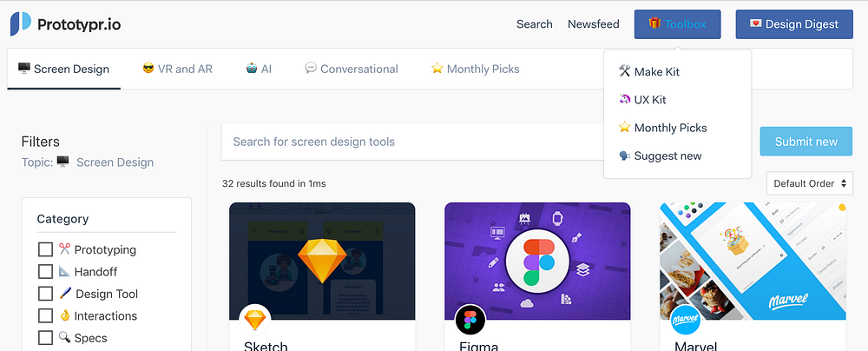Open the Conversational tab
The height and width of the screenshot is (351, 868).
tap(352, 70)
